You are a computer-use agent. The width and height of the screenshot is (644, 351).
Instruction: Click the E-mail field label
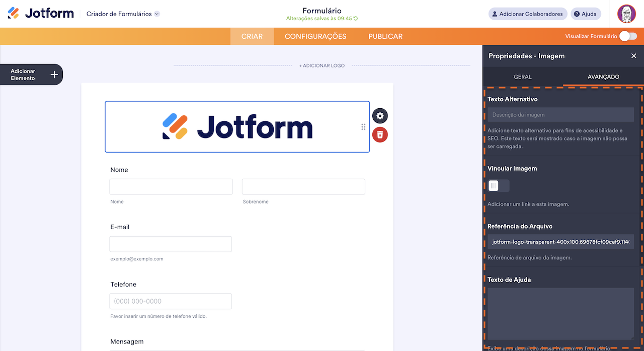click(120, 227)
